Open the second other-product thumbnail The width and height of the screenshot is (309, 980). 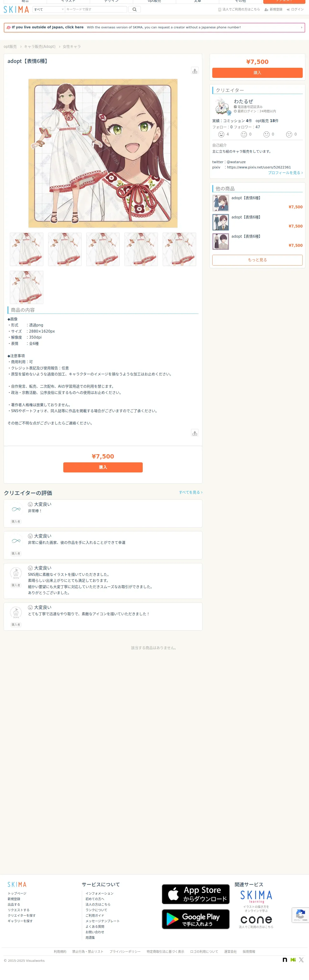coord(221,222)
